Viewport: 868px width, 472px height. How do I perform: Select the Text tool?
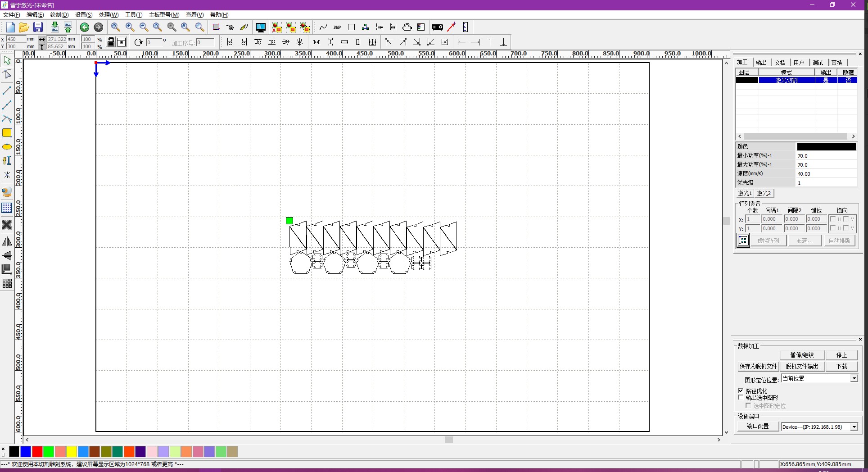click(7, 160)
